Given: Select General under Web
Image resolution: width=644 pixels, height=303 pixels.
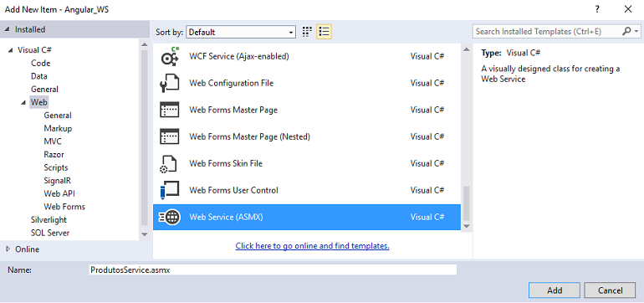Looking at the screenshot, I should click(58, 116).
